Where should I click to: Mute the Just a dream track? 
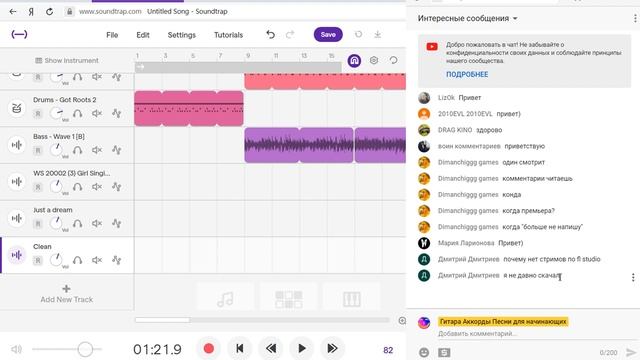[x=97, y=224]
